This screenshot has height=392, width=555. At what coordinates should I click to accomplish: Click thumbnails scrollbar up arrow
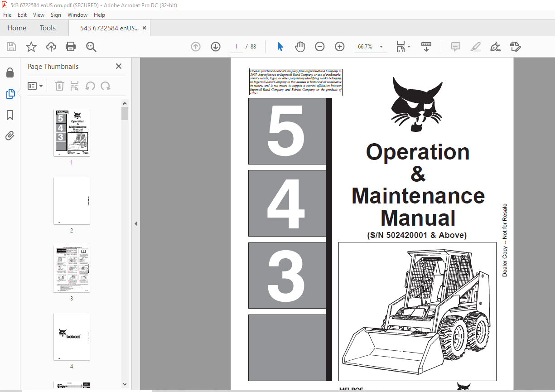pyautogui.click(x=125, y=103)
